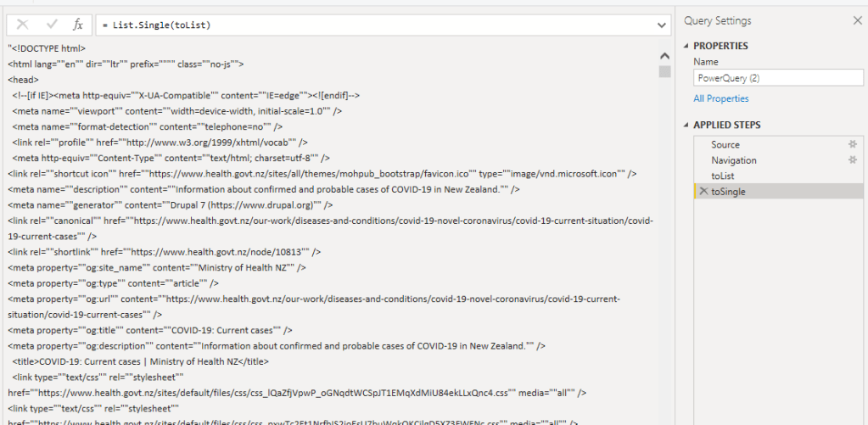
Task: Click the vertical scrollbar thumb
Action: pyautogui.click(x=665, y=71)
